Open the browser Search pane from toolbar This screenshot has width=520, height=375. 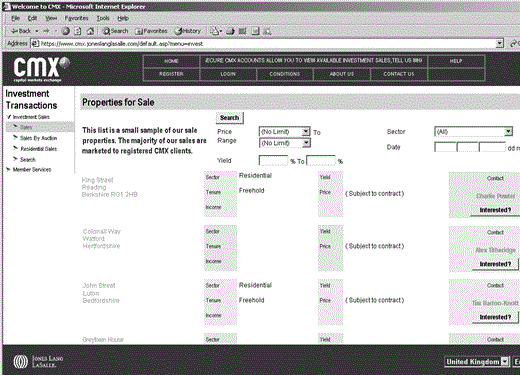(115, 31)
